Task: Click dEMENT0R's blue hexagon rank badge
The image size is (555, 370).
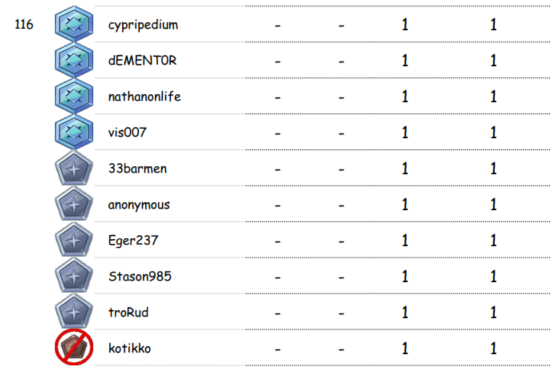Action: (x=74, y=60)
